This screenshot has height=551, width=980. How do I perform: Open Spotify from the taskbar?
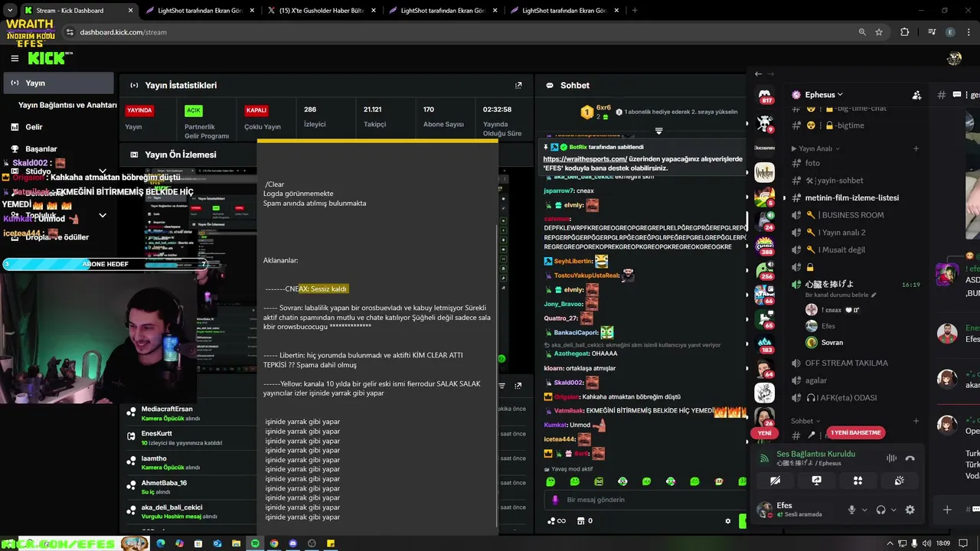pyautogui.click(x=254, y=543)
